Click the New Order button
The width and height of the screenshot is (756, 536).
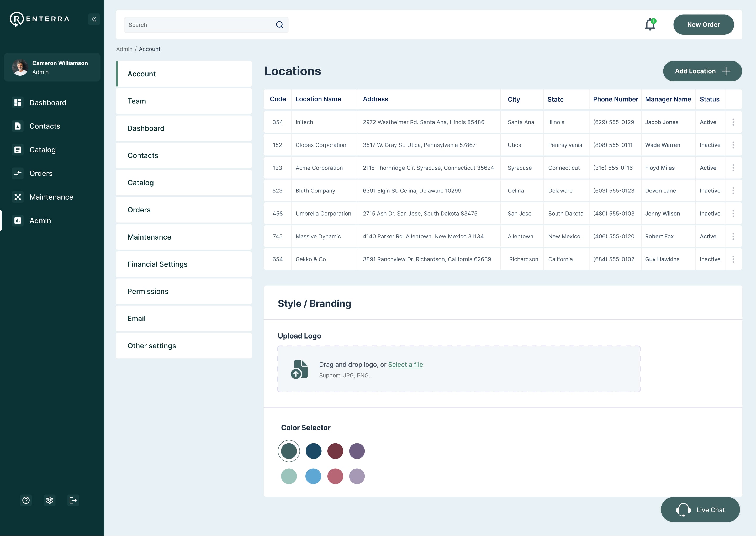click(704, 25)
